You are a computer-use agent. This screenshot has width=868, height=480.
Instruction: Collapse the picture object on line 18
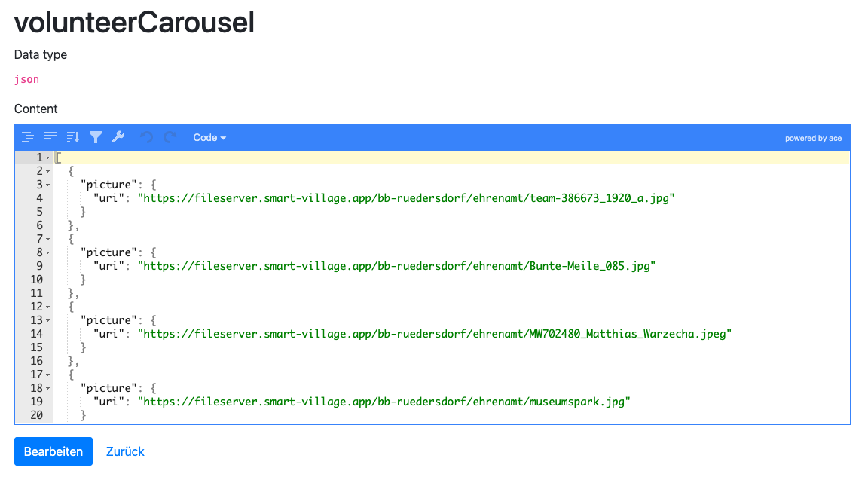pyautogui.click(x=47, y=387)
